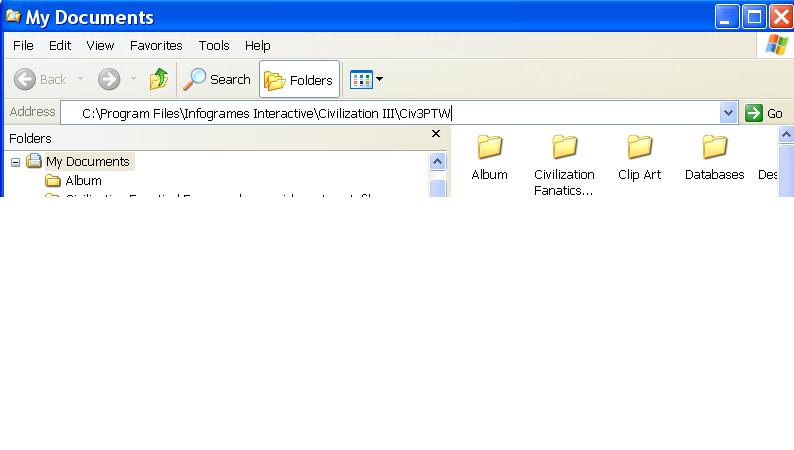This screenshot has height=450, width=794.
Task: Open the Back history dropdown arrow
Action: click(80, 78)
